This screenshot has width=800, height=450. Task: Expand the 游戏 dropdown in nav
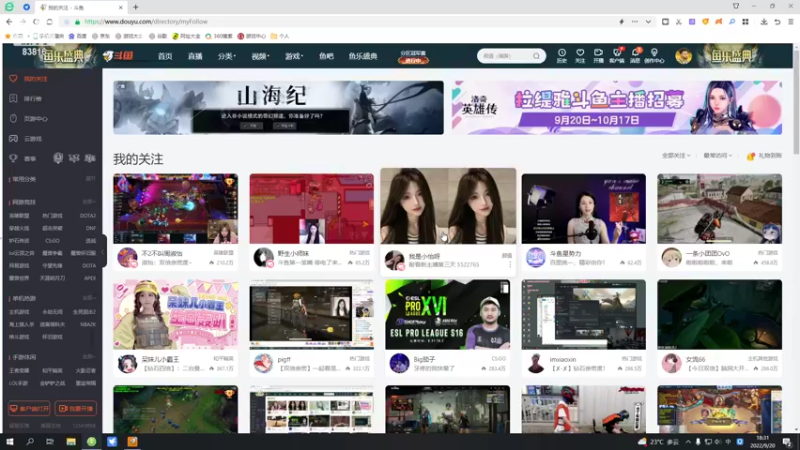294,56
